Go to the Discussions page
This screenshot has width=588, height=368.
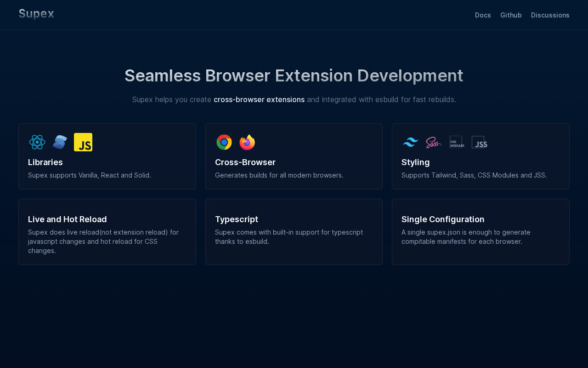(550, 15)
